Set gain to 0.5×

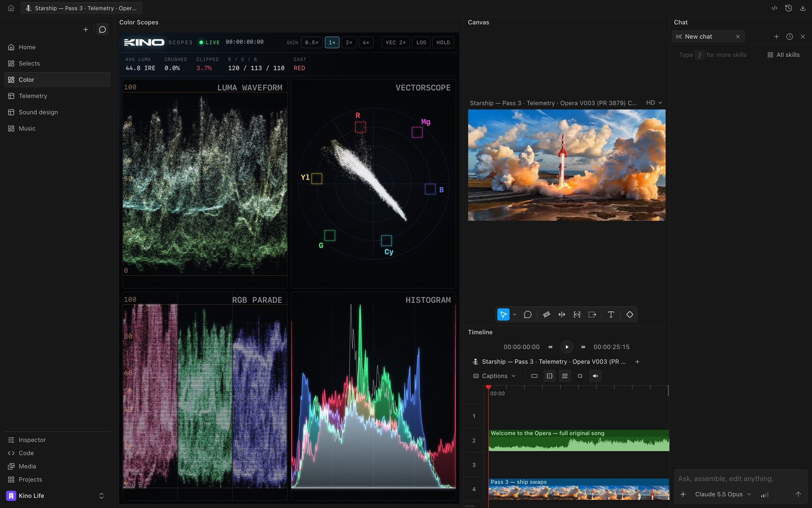click(x=311, y=42)
